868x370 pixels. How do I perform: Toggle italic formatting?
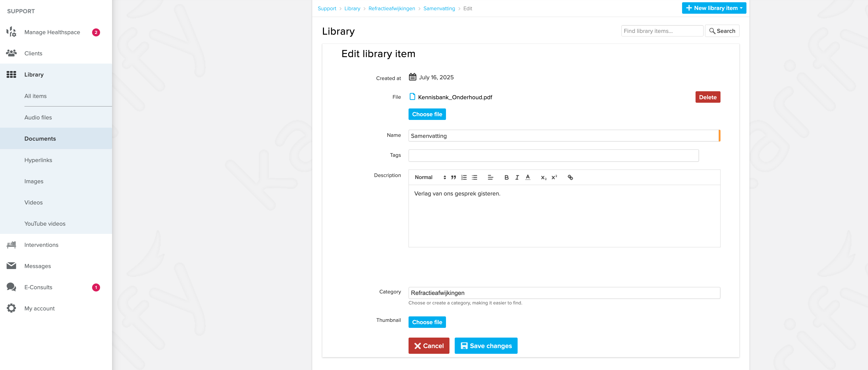pyautogui.click(x=517, y=178)
